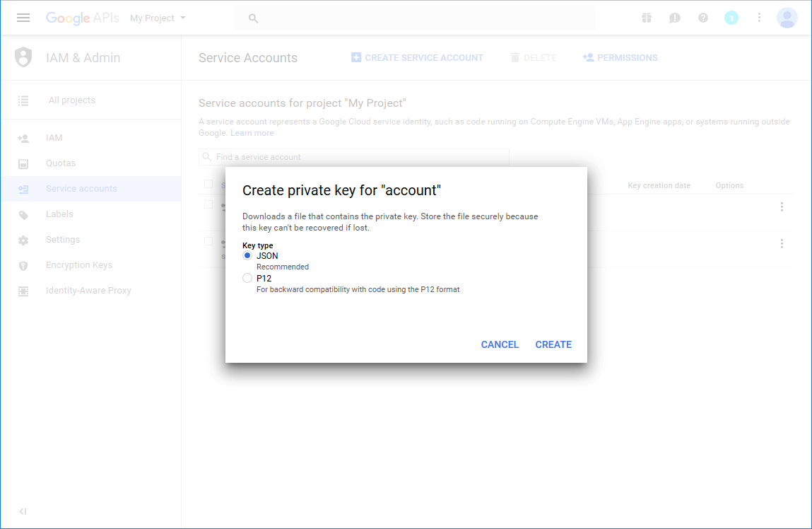This screenshot has height=529, width=812.
Task: Check the select-all service accounts checkbox
Action: tap(208, 185)
